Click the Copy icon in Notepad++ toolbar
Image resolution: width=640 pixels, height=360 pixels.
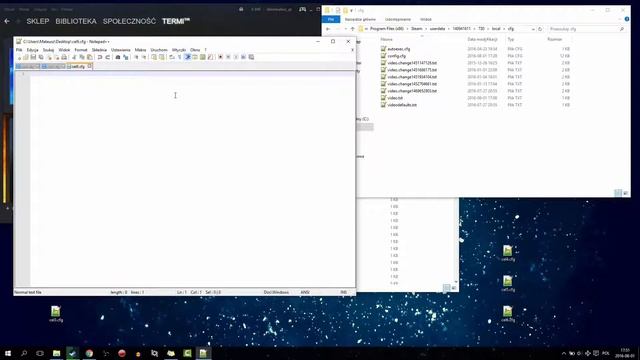[x=82, y=57]
